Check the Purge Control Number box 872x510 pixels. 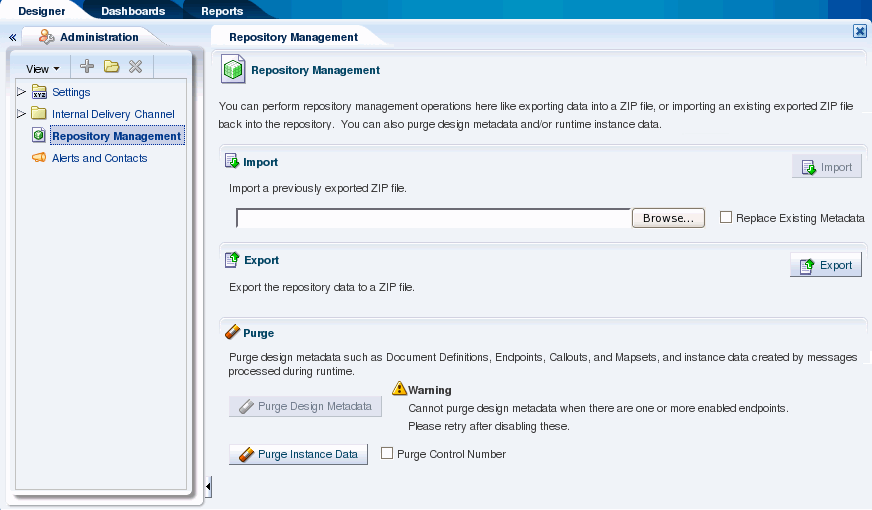(387, 453)
